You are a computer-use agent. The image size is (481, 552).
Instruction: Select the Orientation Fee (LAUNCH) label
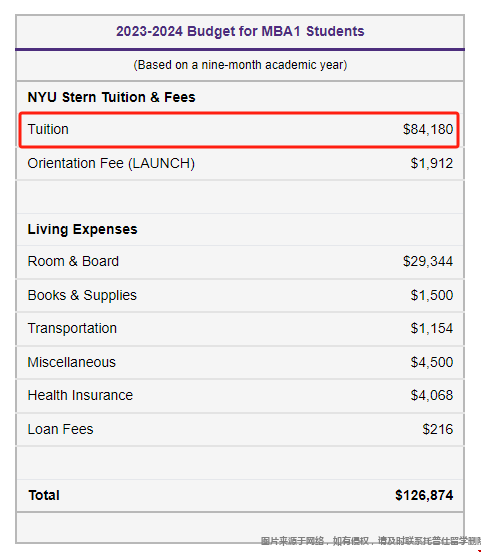point(111,163)
